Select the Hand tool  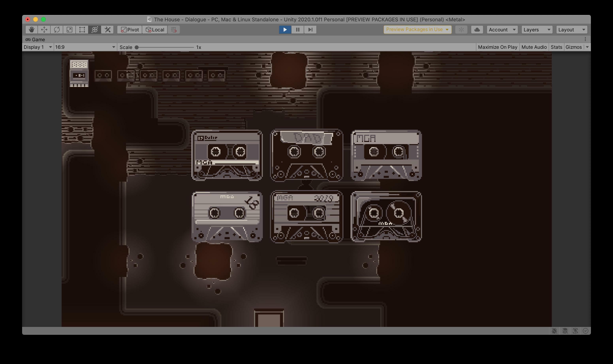(x=31, y=30)
